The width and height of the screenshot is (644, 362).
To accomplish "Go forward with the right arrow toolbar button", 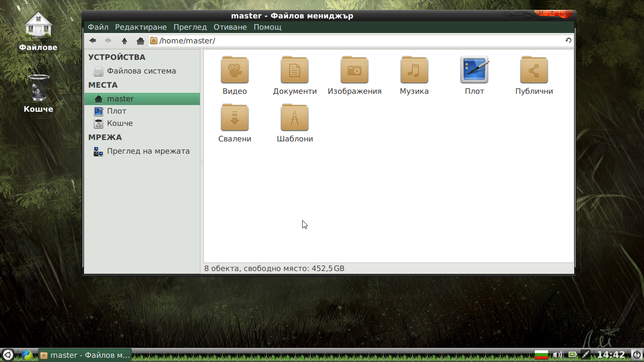I will [108, 41].
